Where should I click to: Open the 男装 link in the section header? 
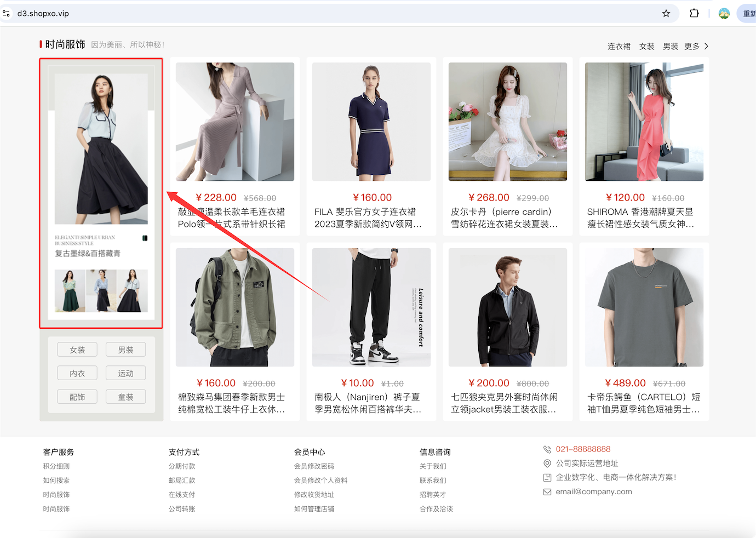pos(671,47)
